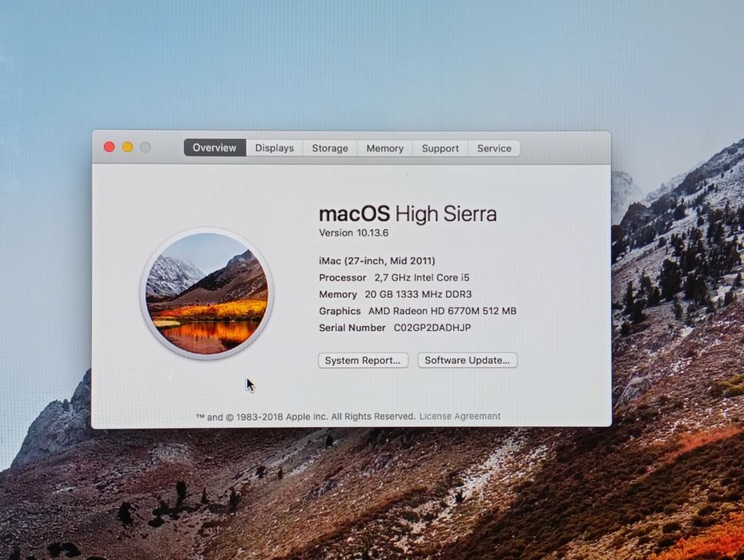Click the Version 10.13.6 text
Viewport: 744px width, 560px height.
tap(353, 232)
